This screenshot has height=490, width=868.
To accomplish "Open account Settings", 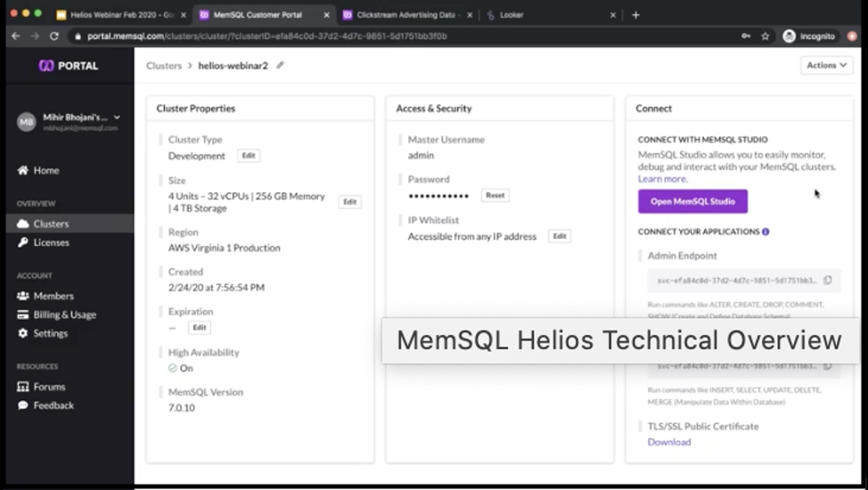I will pyautogui.click(x=51, y=333).
